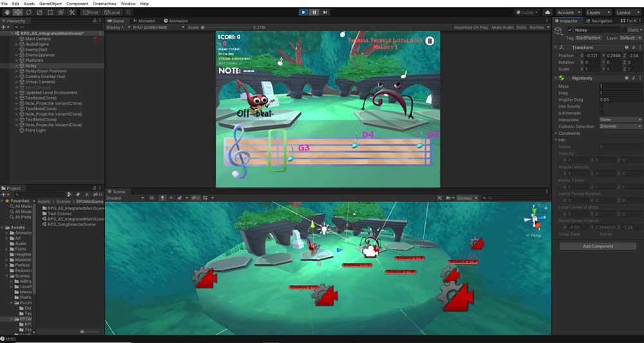Toggle scene lighting bulb icon
The height and width of the screenshot is (343, 644).
click(163, 198)
